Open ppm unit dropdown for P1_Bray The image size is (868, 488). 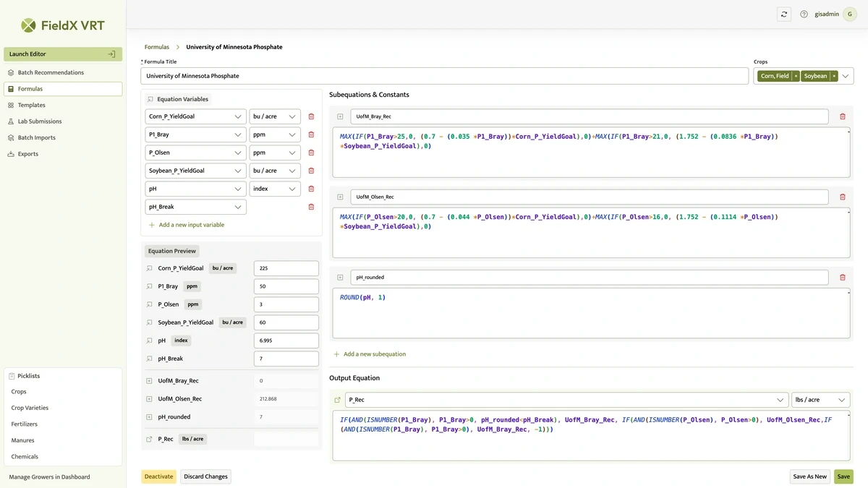point(275,134)
